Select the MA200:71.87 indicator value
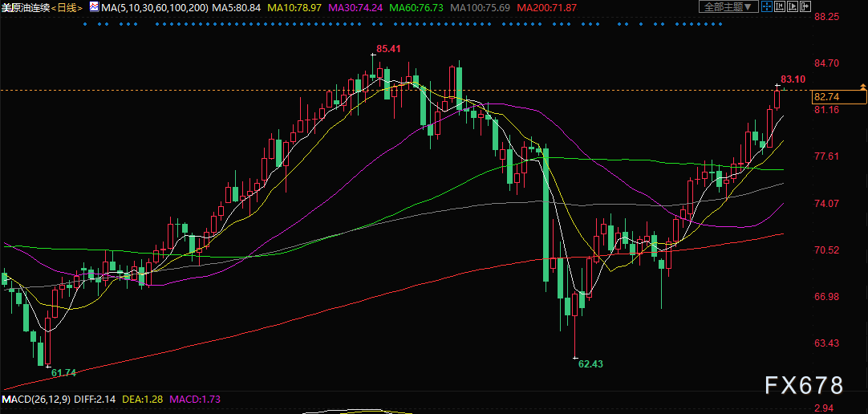Image resolution: width=868 pixels, height=414 pixels. tap(546, 8)
